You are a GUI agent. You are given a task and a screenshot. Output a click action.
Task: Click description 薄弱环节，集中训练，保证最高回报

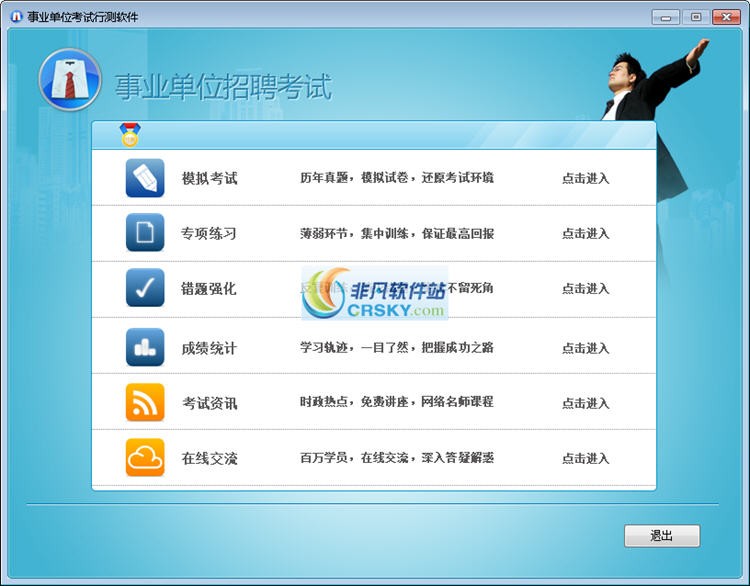397,233
